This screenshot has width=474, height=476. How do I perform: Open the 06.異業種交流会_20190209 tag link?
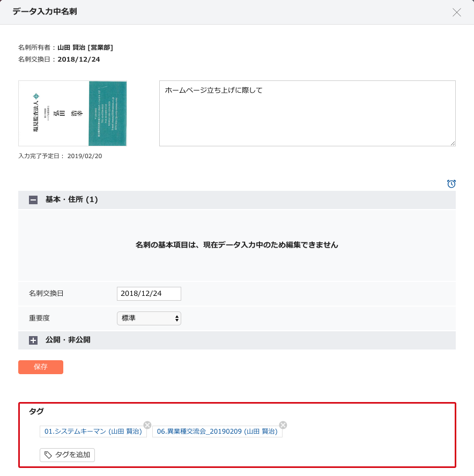pos(217,432)
